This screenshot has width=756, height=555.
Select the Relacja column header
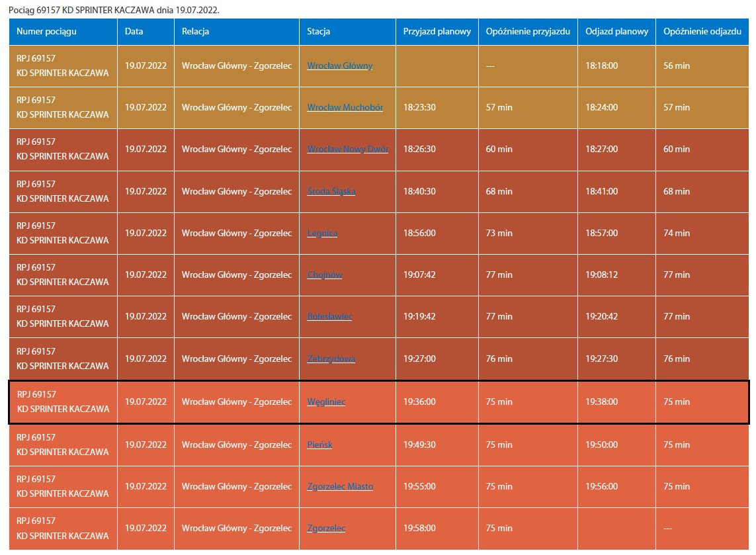(195, 32)
